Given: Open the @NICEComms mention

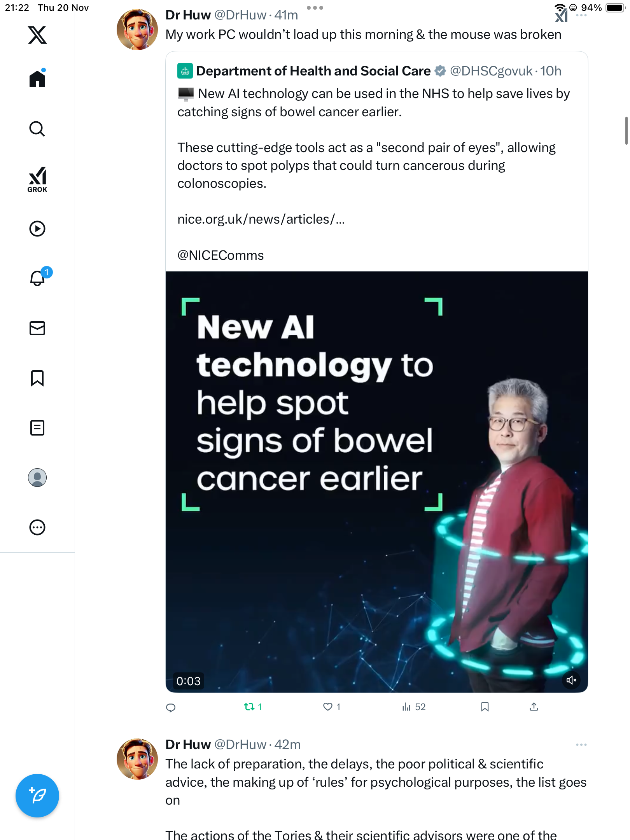Looking at the screenshot, I should coord(220,255).
